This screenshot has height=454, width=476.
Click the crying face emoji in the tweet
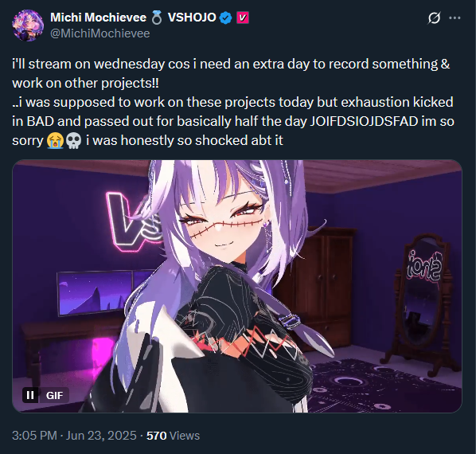[x=55, y=141]
